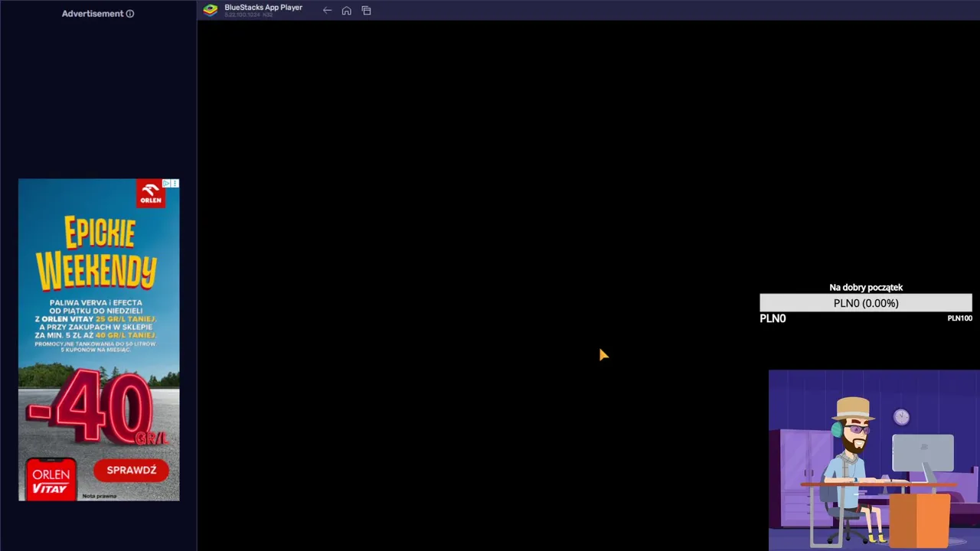
Task: Click the BlueStacks logo icon
Action: pyautogui.click(x=210, y=10)
